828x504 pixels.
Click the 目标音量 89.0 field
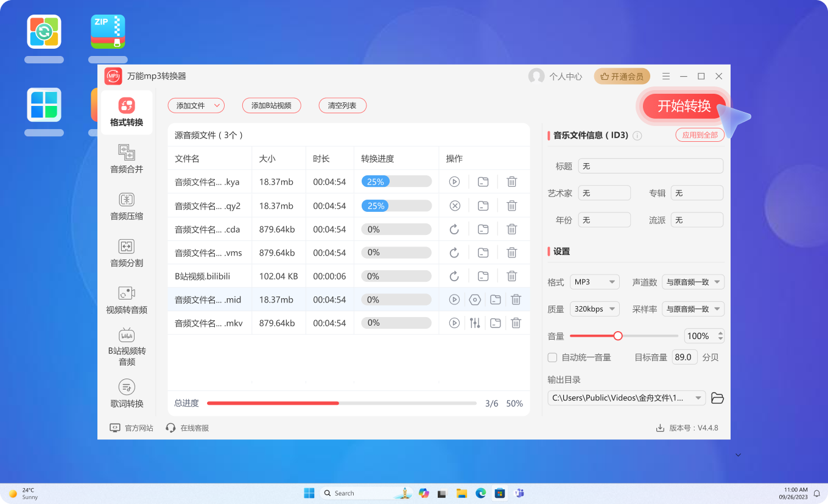click(x=685, y=357)
